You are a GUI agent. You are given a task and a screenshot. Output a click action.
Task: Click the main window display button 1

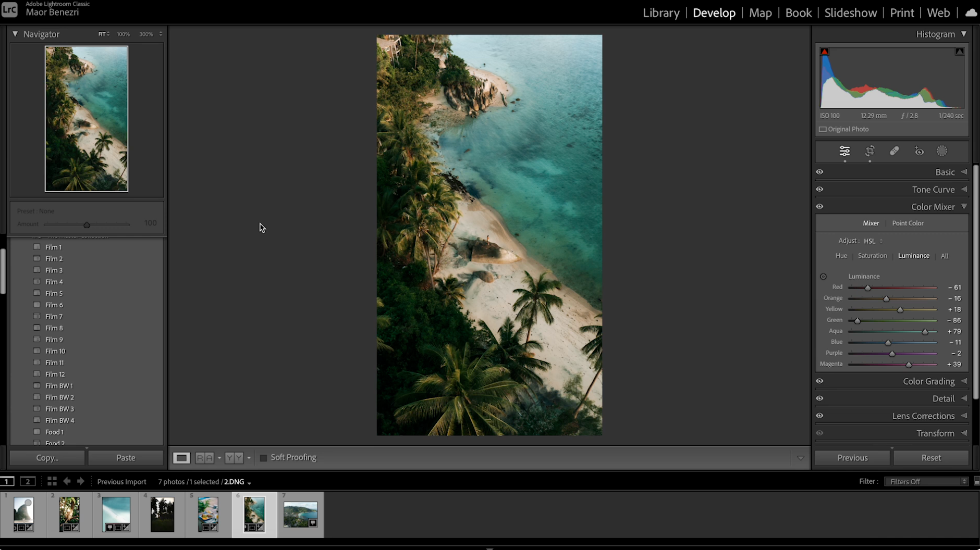coord(7,481)
